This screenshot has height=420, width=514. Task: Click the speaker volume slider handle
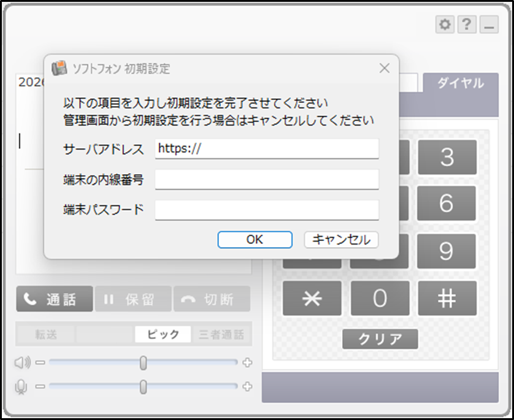[143, 362]
